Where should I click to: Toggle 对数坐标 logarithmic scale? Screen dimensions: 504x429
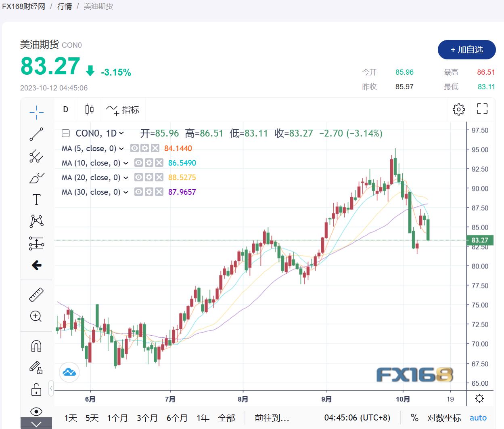pyautogui.click(x=444, y=418)
